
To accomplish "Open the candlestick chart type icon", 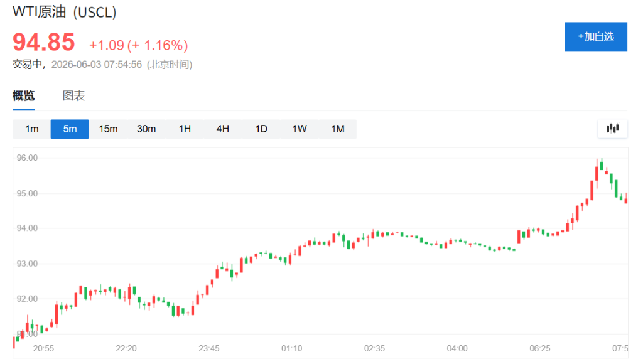I will pyautogui.click(x=612, y=129).
